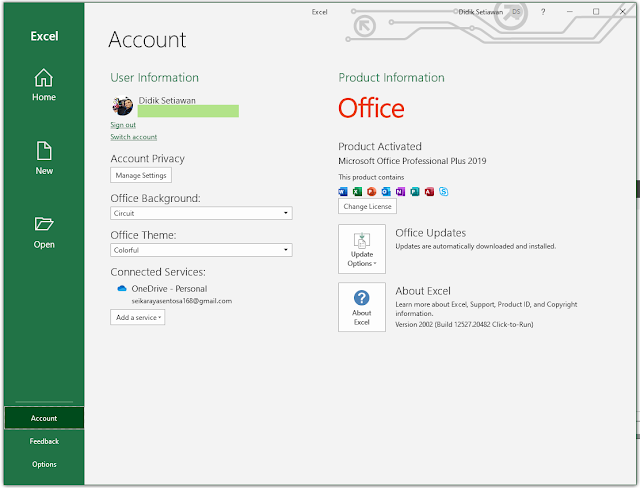Click the Excel app icon under product contains

click(x=357, y=191)
